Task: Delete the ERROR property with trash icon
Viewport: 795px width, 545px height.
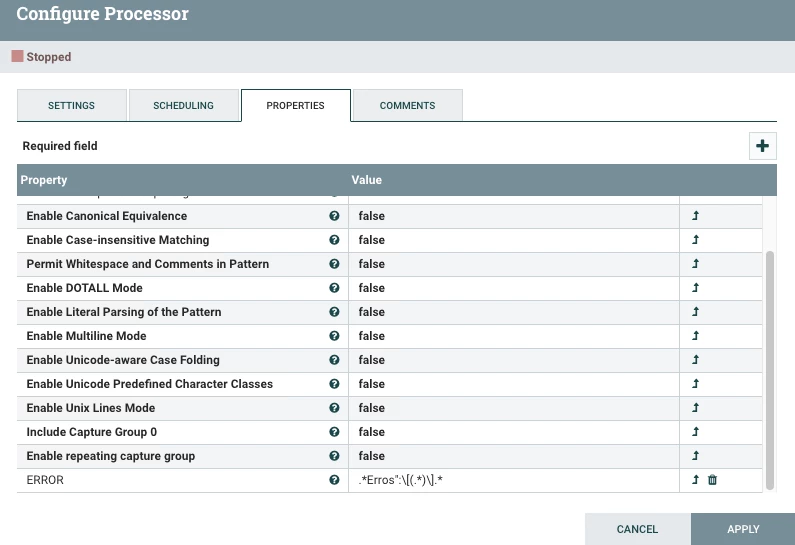Action: pos(712,480)
